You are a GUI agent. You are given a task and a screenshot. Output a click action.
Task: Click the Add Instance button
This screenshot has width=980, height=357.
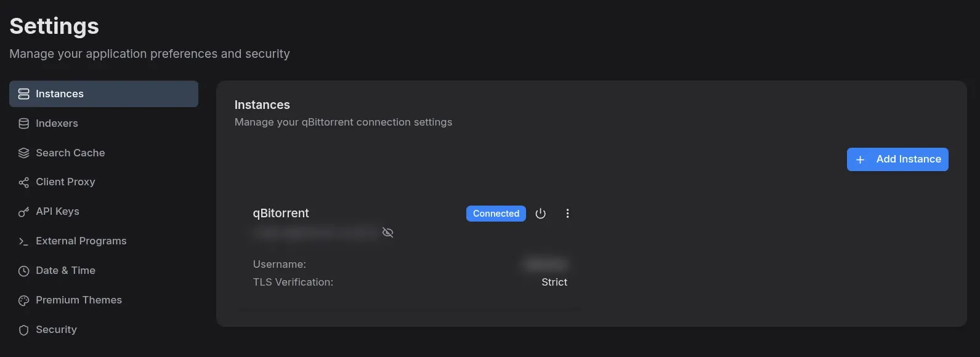(897, 159)
